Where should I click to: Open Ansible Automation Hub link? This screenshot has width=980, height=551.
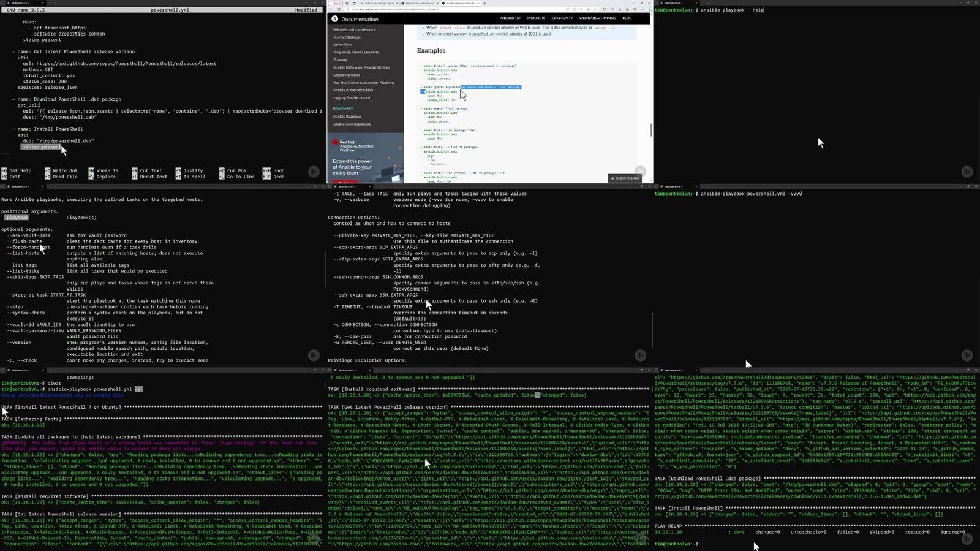[x=353, y=90]
